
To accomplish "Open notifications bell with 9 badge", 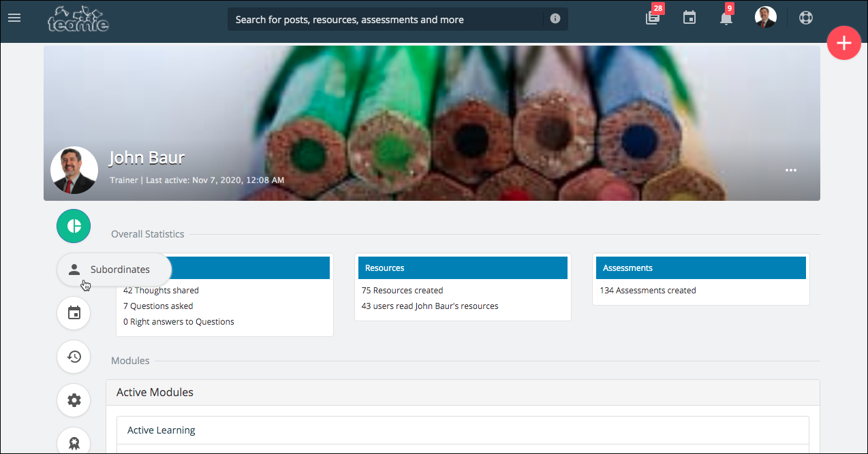I will pos(726,18).
